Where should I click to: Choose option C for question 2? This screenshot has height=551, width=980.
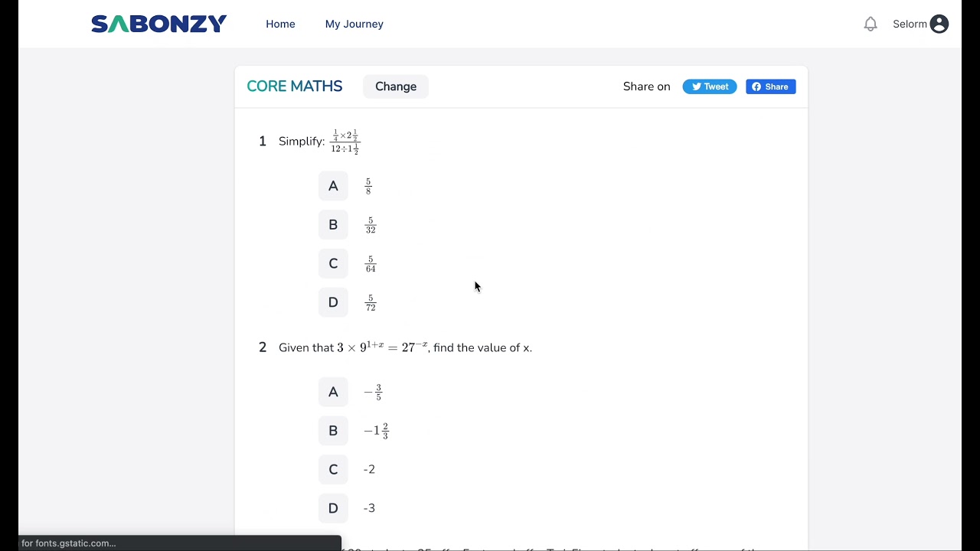point(333,469)
